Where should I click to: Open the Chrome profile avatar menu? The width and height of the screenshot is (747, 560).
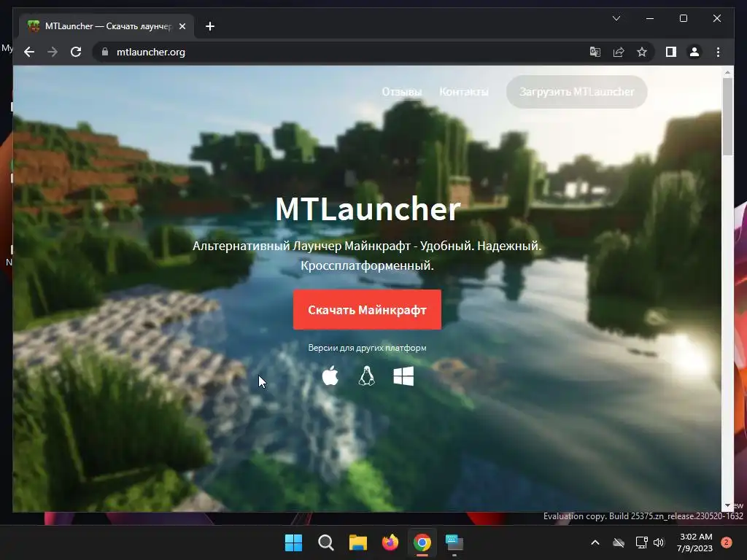click(x=694, y=52)
